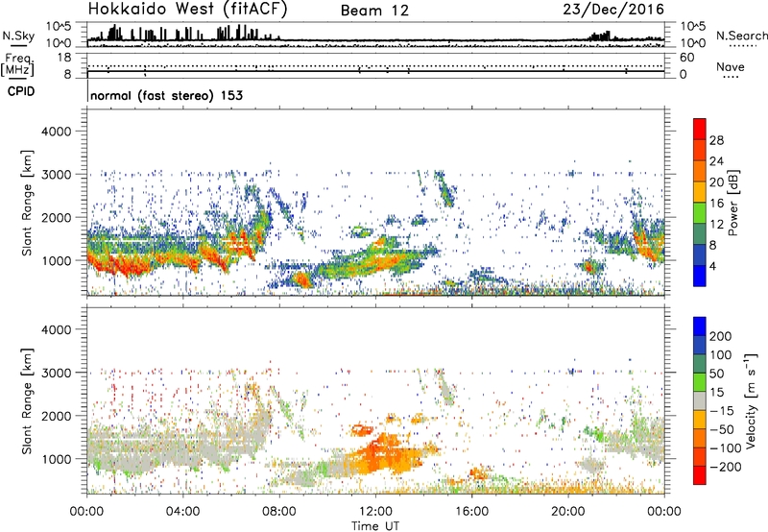Screen dimensions: 768x532
Task: Click the '-200' velocity color bar value
Action: click(x=726, y=467)
